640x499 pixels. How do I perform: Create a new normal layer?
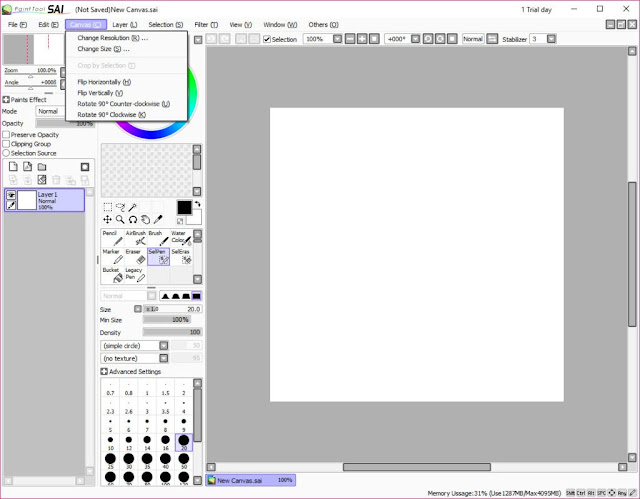tap(13, 166)
